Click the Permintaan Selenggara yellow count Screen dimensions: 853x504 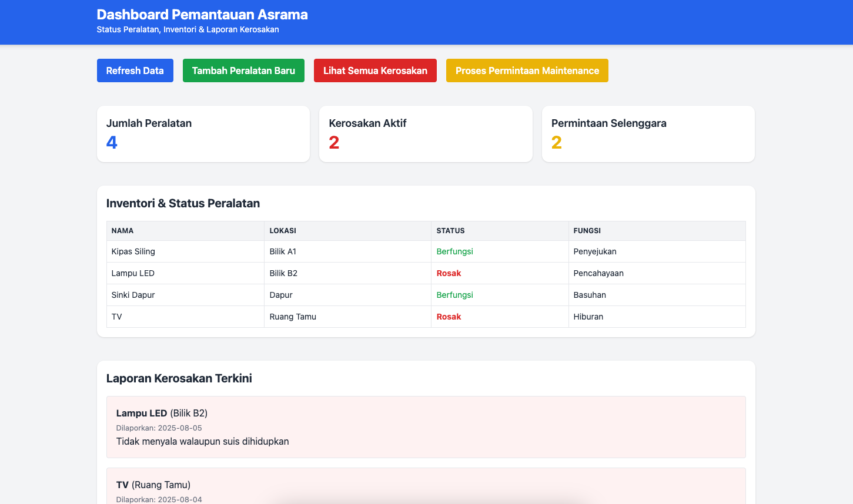pyautogui.click(x=557, y=142)
